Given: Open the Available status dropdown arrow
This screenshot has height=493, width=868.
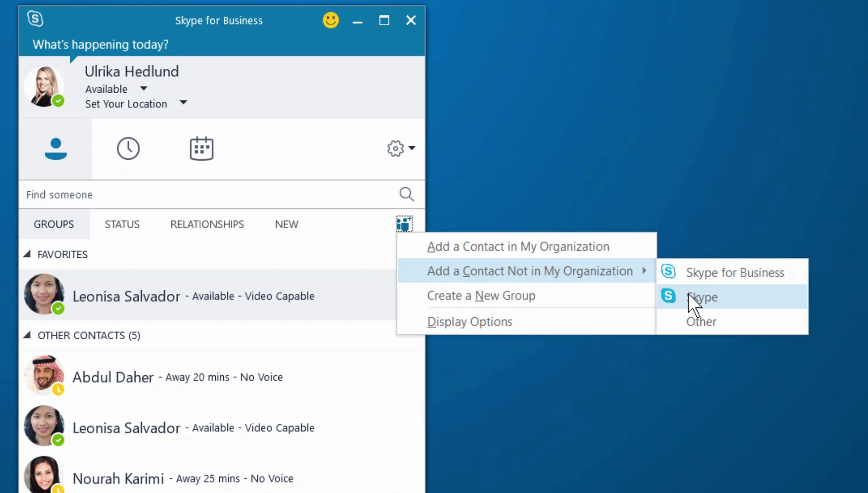Looking at the screenshot, I should [144, 89].
